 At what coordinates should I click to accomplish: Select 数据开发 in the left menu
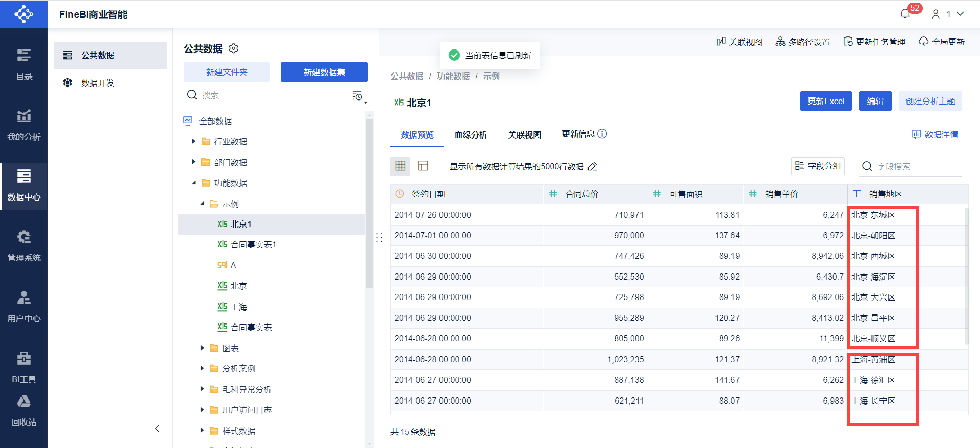point(110,83)
